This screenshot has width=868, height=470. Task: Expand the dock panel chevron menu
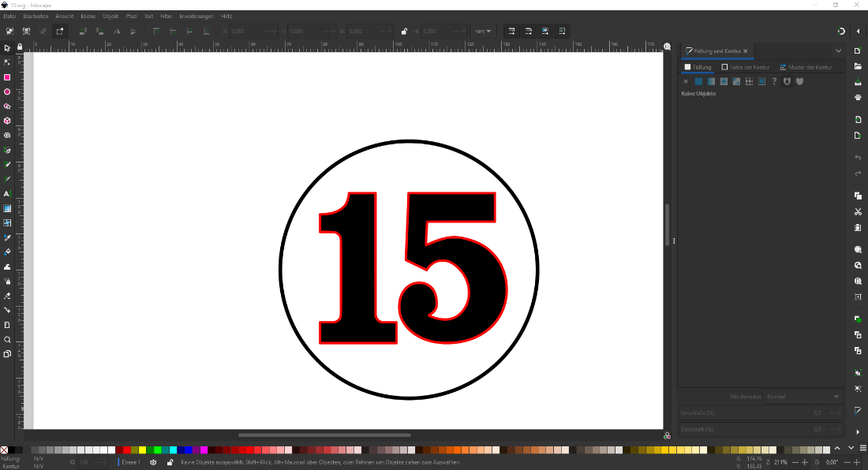[838, 51]
